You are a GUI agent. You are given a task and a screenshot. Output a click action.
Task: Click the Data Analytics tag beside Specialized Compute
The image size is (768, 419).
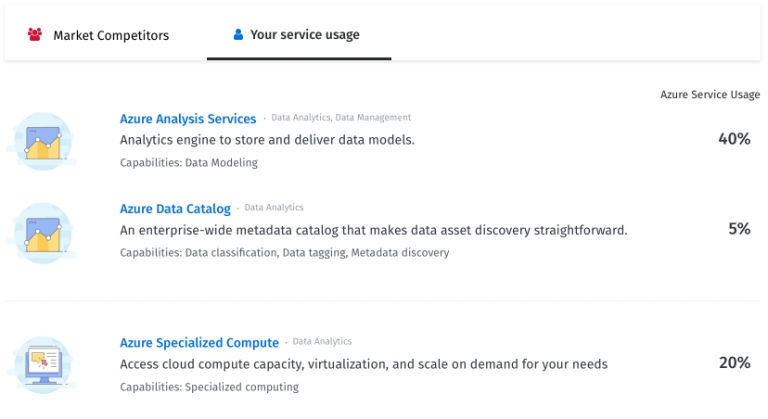coord(322,342)
